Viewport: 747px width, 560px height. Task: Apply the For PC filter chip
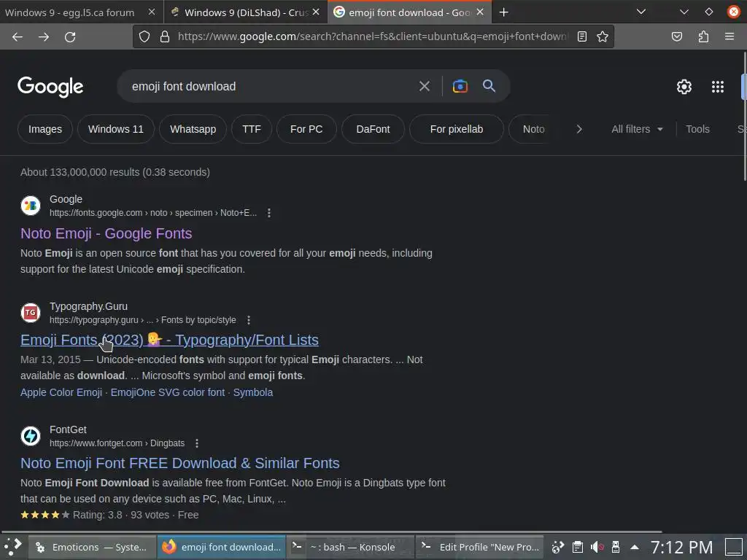point(306,129)
